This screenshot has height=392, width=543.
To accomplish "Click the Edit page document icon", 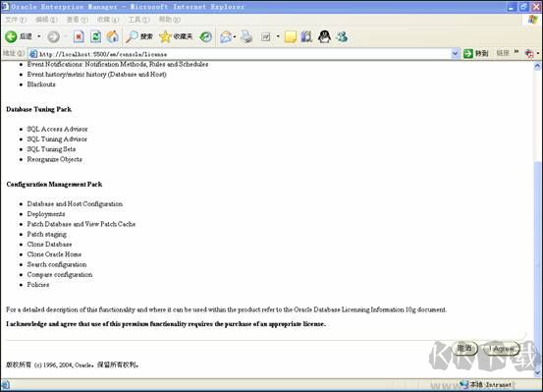I will coord(266,36).
